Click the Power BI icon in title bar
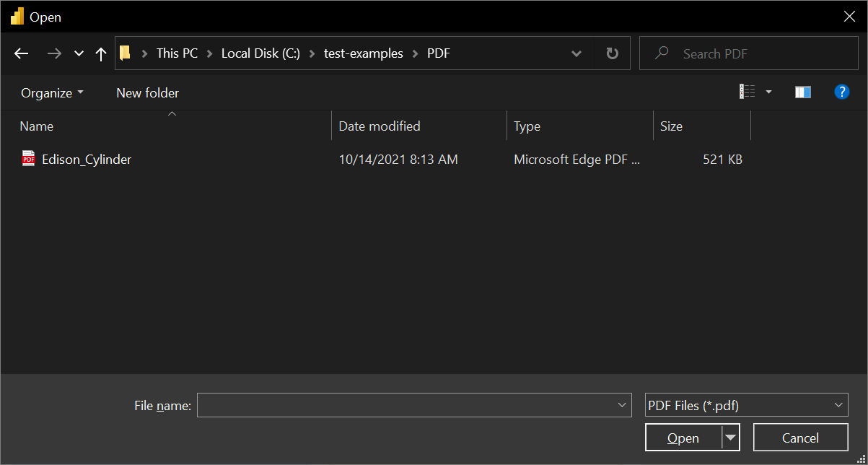The width and height of the screenshot is (868, 465). [16, 16]
